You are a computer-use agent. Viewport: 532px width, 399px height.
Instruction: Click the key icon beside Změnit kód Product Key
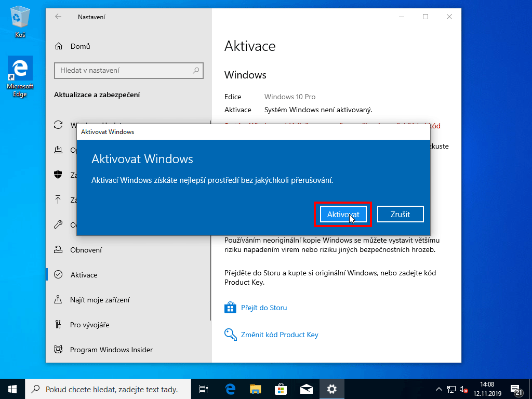(x=230, y=335)
